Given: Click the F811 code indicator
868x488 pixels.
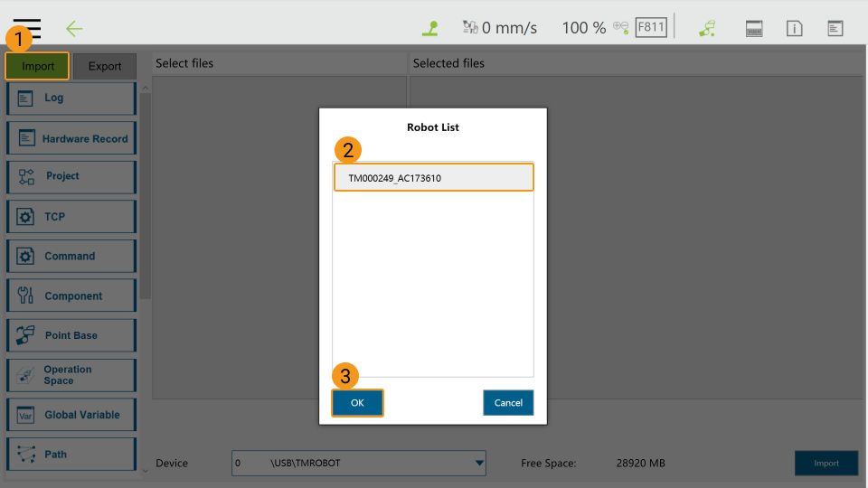Looking at the screenshot, I should point(651,27).
